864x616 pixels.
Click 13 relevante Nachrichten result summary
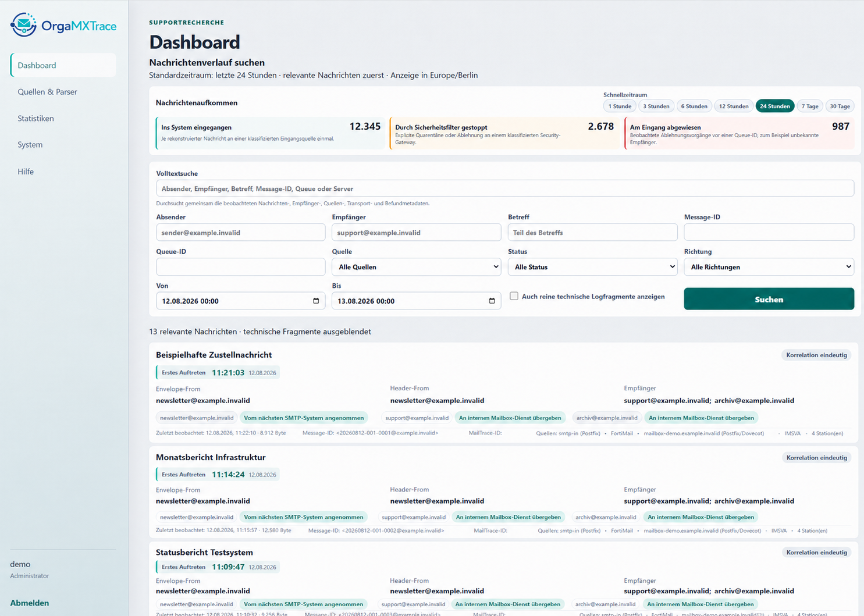(260, 332)
